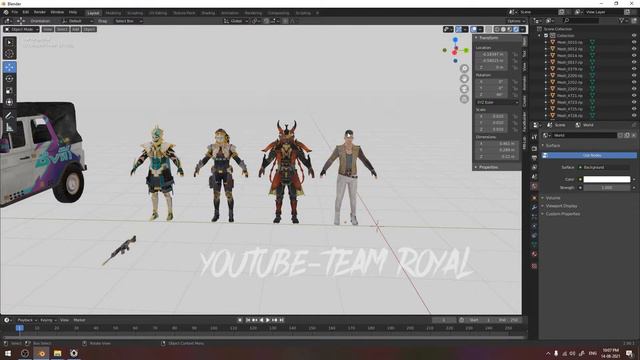Open the Output properties tab
The width and height of the screenshot is (640, 360).
tap(534, 158)
